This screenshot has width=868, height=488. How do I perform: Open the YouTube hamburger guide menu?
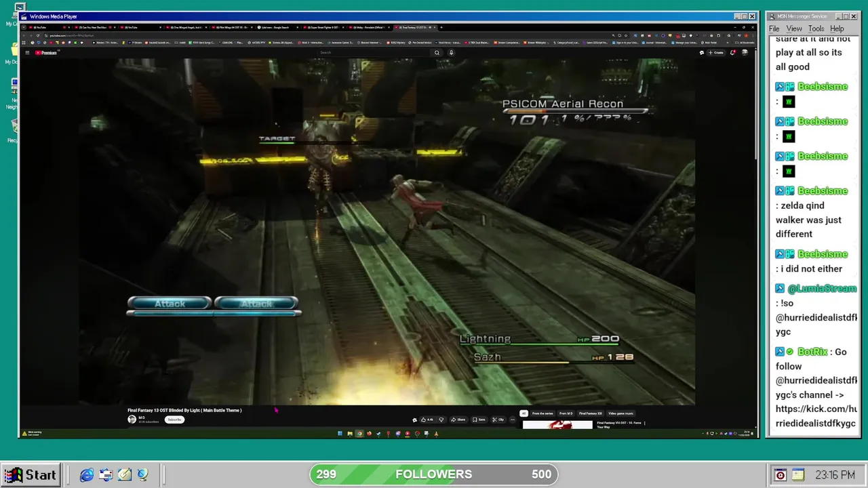(27, 52)
